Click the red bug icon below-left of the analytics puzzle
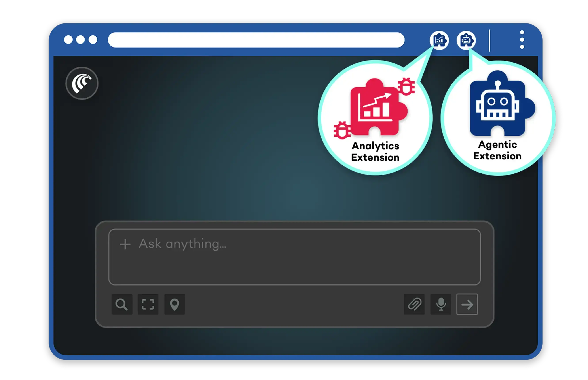 coord(342,130)
